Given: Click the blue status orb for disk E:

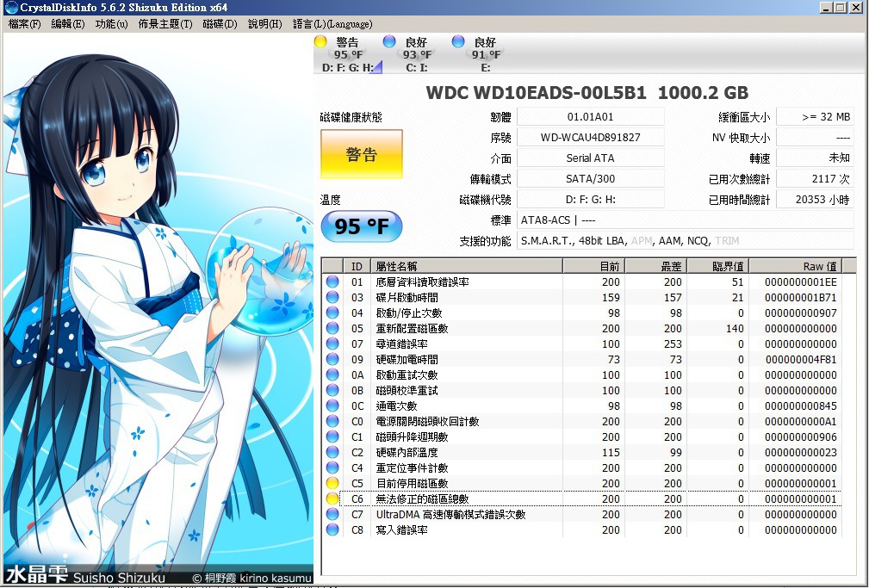Looking at the screenshot, I should coord(458,41).
